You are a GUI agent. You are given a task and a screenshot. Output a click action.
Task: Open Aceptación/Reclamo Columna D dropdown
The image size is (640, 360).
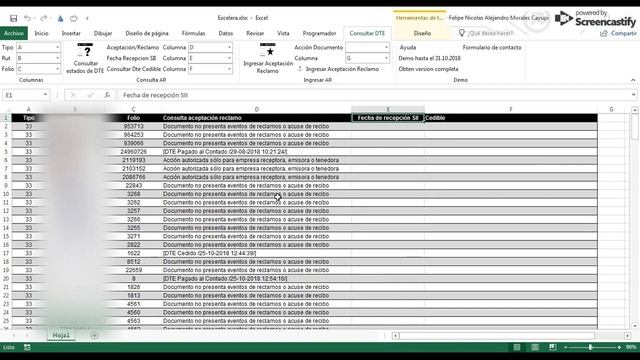[229, 47]
